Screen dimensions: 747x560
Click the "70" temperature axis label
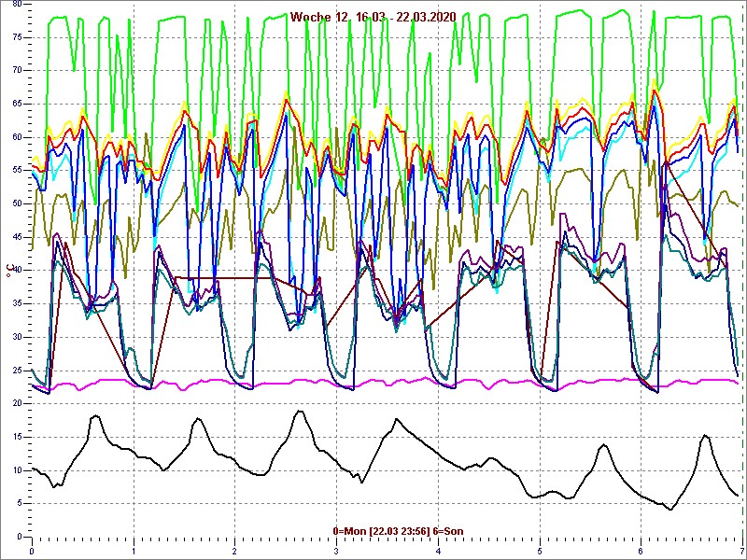pyautogui.click(x=17, y=71)
